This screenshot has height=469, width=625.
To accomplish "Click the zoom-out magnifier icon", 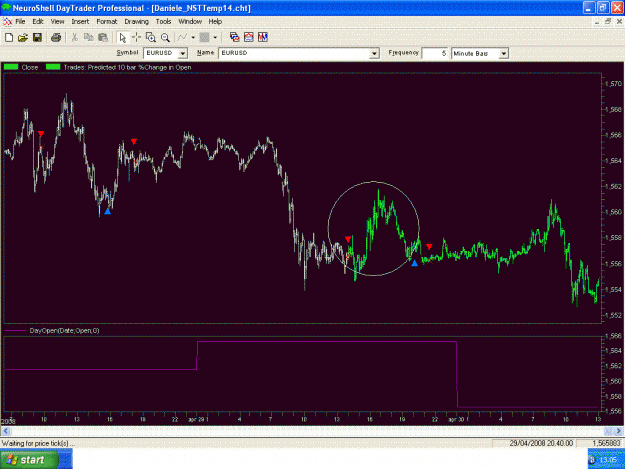I will (x=165, y=37).
